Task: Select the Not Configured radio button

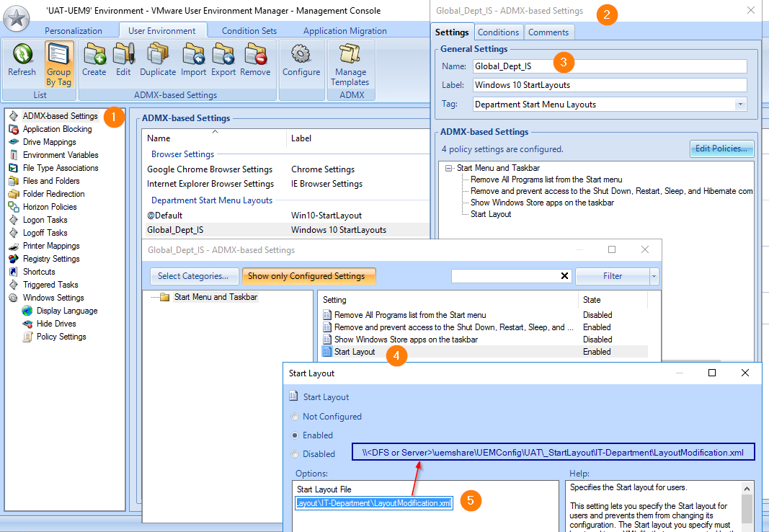Action: pos(295,417)
